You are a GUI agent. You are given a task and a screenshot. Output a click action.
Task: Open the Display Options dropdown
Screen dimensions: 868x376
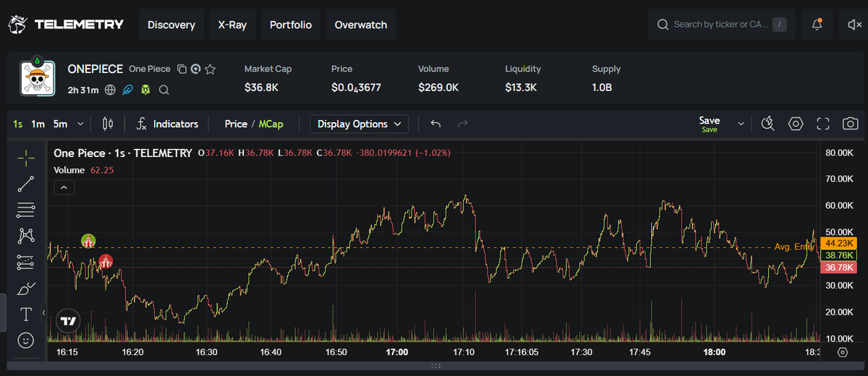tap(359, 124)
